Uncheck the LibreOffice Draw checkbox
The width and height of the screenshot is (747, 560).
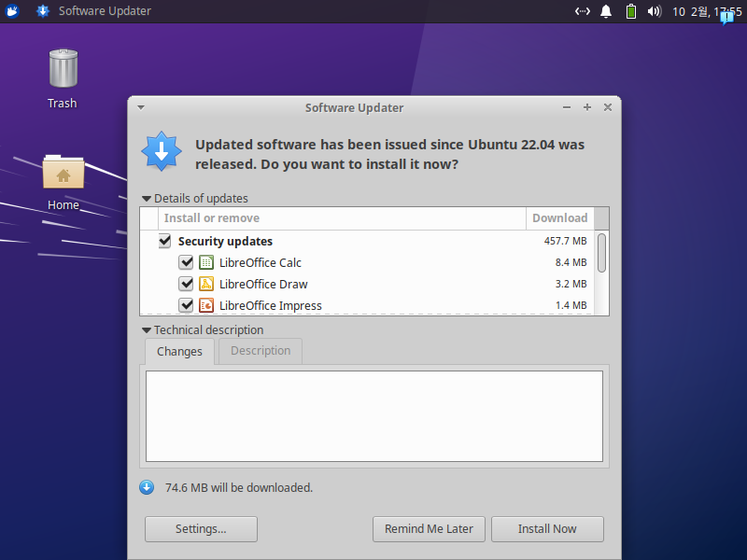click(186, 284)
